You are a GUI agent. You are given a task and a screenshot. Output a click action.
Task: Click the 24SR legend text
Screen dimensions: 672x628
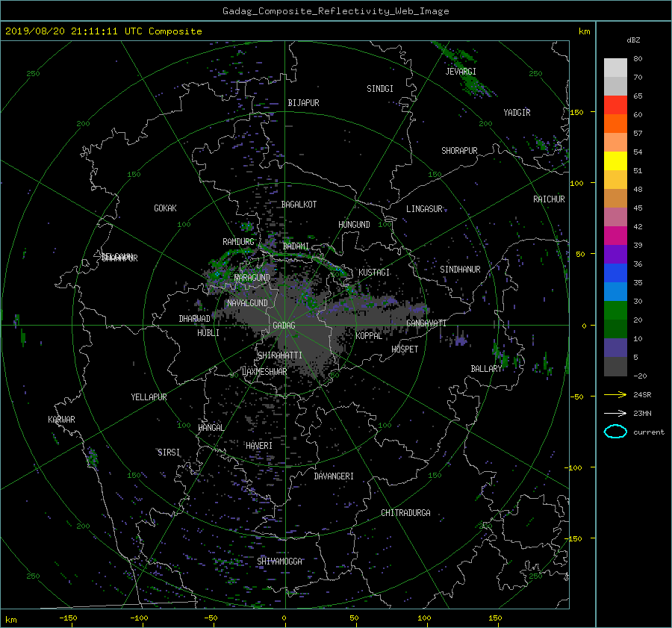(642, 395)
